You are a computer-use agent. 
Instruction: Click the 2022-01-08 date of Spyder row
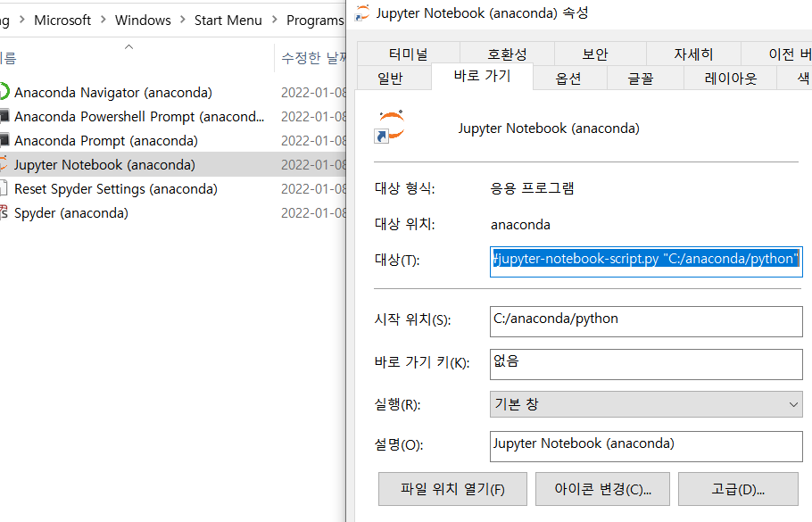tap(313, 213)
